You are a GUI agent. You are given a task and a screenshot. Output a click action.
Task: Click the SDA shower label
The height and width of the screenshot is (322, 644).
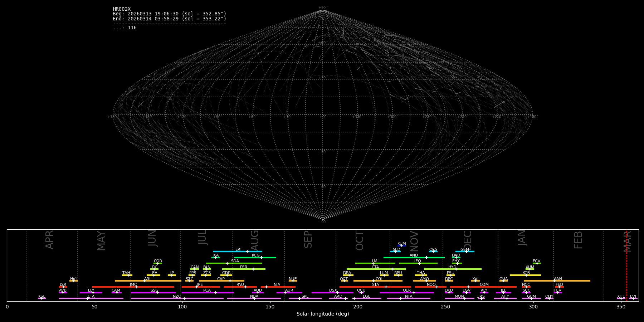(x=235, y=261)
